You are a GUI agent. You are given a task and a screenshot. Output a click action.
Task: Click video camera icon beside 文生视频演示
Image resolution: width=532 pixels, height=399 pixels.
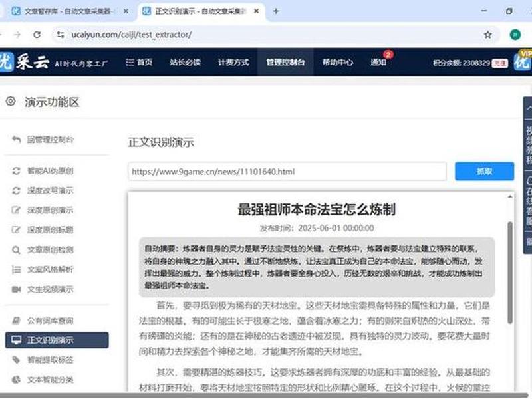click(16, 289)
